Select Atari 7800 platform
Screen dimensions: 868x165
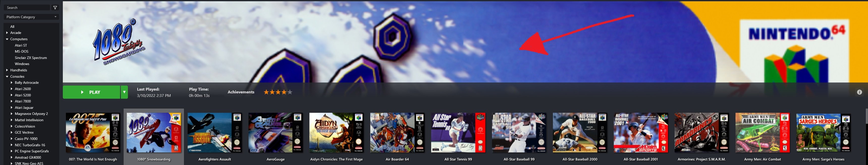(x=23, y=101)
